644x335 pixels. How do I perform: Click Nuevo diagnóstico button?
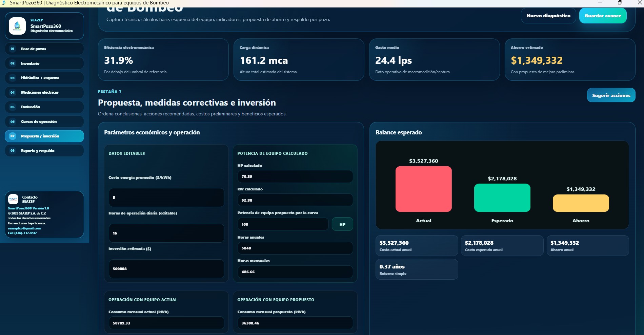(548, 16)
